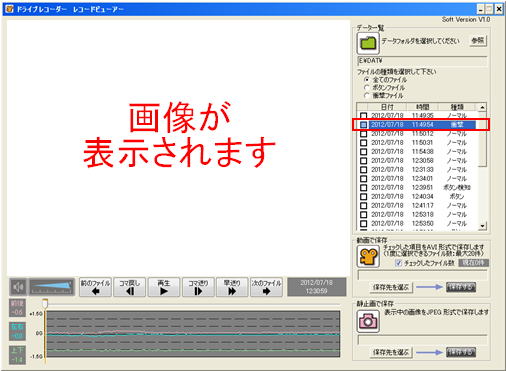Screen dimensions: 506x371
Task: Select 衝撃ファイル radio option
Action: coord(366,96)
